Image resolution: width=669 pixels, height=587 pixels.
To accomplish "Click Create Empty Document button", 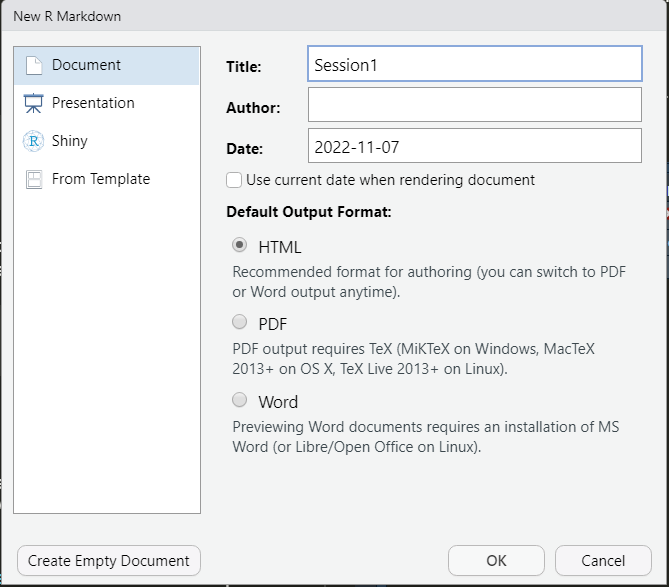I will tap(109, 561).
